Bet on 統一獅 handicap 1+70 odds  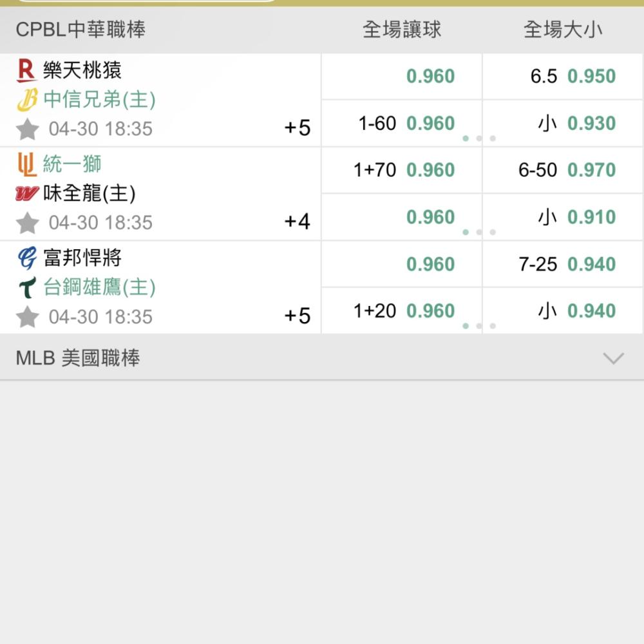pos(402,170)
